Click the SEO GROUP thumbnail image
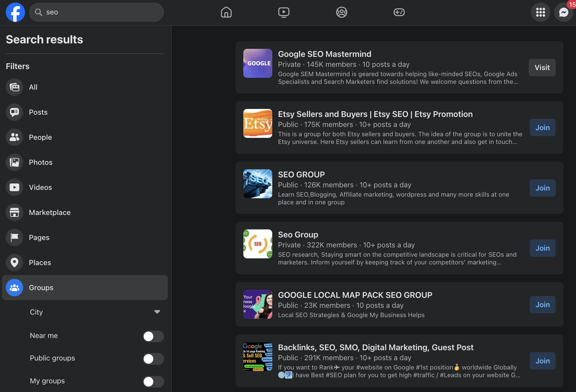Image resolution: width=576 pixels, height=392 pixels. click(257, 184)
